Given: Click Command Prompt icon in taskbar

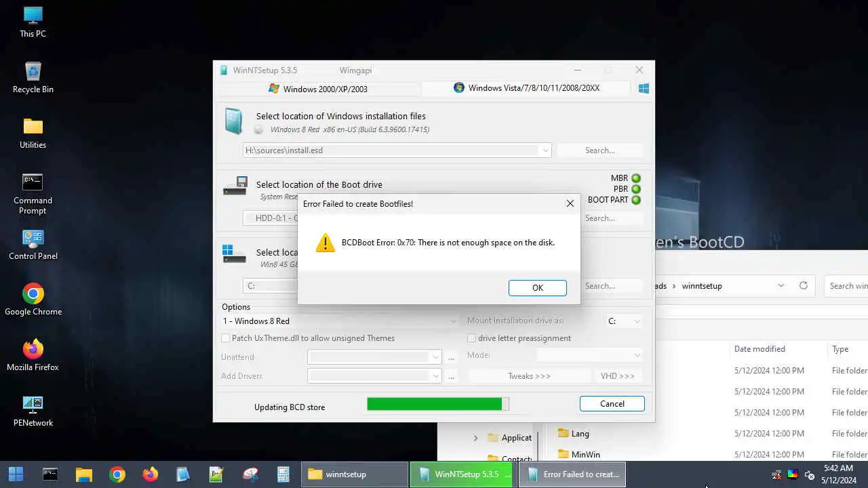Looking at the screenshot, I should (x=50, y=474).
